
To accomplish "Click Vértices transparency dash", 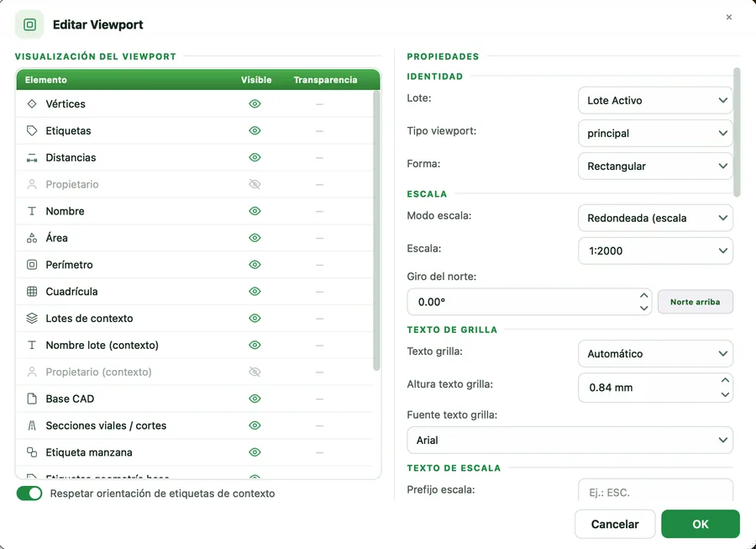I will [x=319, y=103].
